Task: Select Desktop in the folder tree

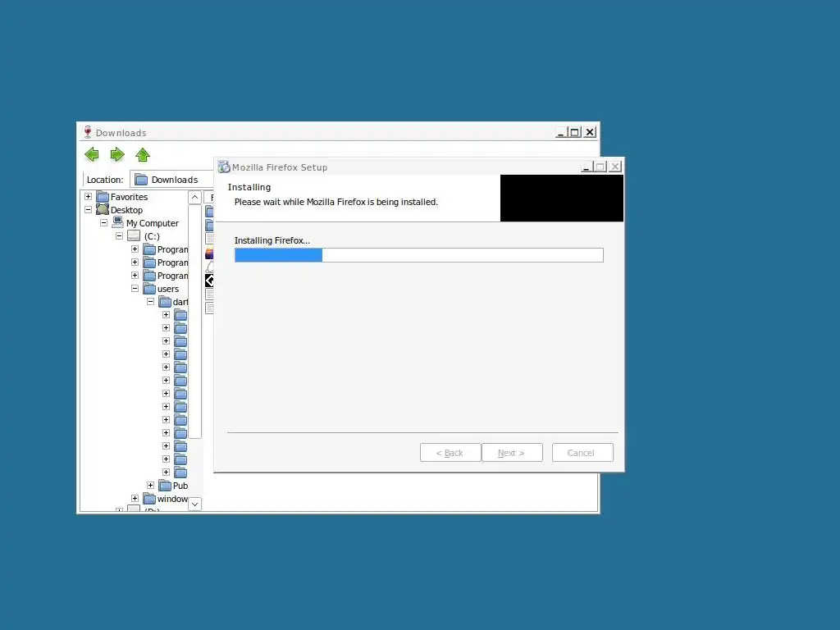Action: pyautogui.click(x=126, y=210)
